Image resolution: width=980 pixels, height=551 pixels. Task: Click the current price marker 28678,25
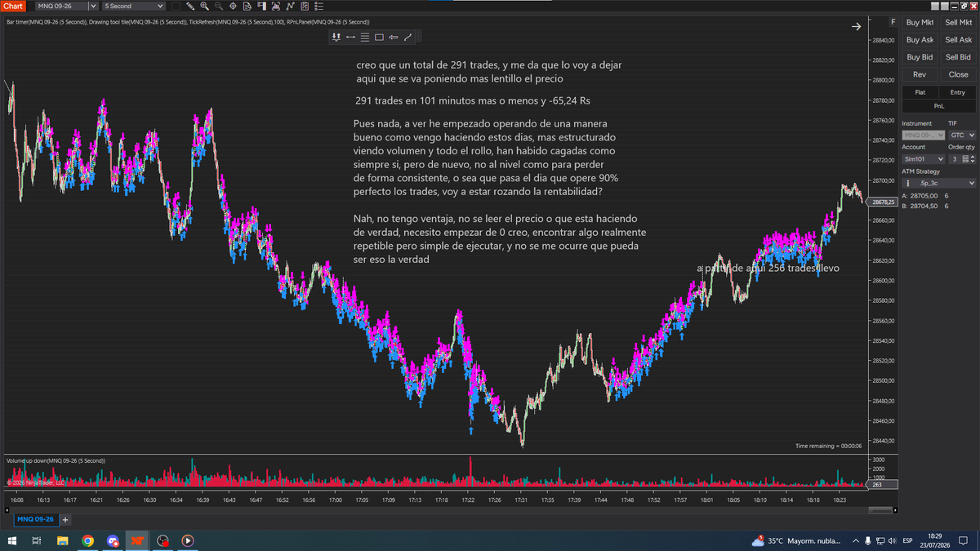884,202
